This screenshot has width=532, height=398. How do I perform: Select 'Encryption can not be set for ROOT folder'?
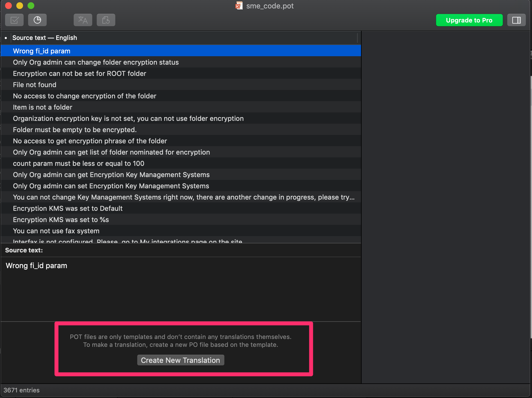[80, 73]
